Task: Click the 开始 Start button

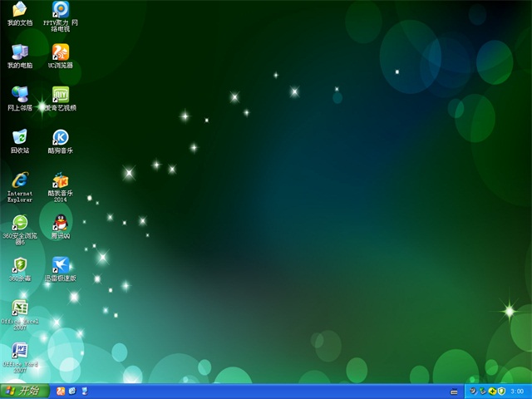Action: point(22,391)
